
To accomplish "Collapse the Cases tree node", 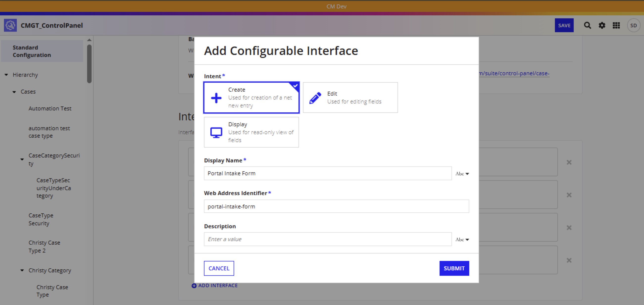I will tap(14, 92).
